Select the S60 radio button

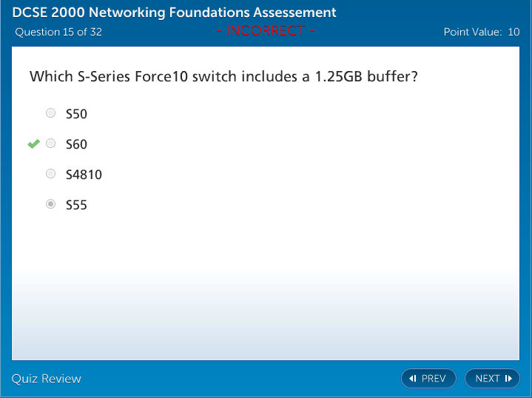point(50,144)
